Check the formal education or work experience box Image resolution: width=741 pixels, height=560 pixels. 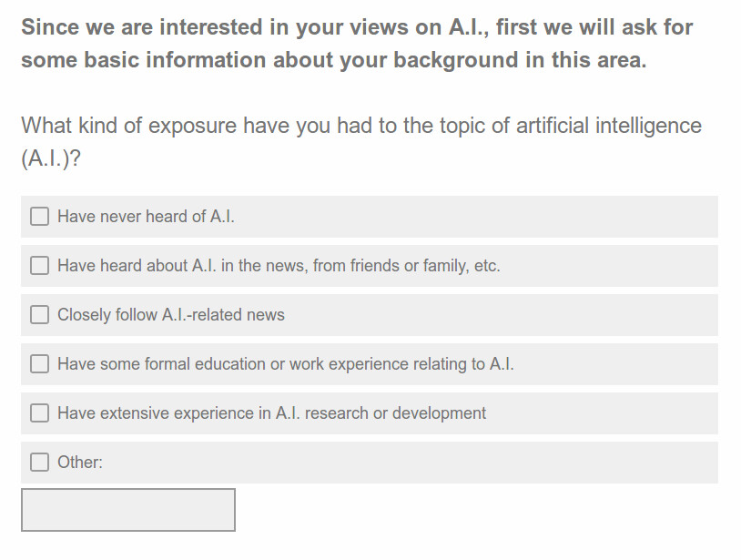click(x=39, y=364)
